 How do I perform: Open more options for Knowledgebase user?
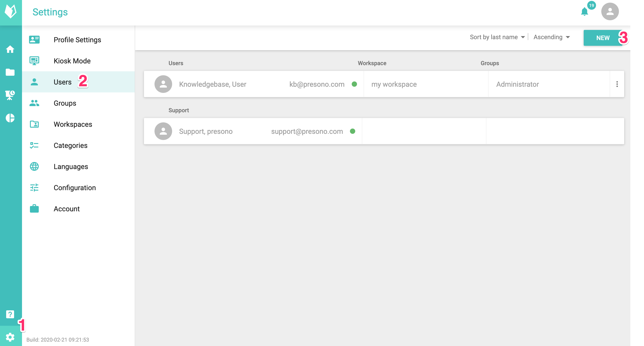pyautogui.click(x=617, y=84)
